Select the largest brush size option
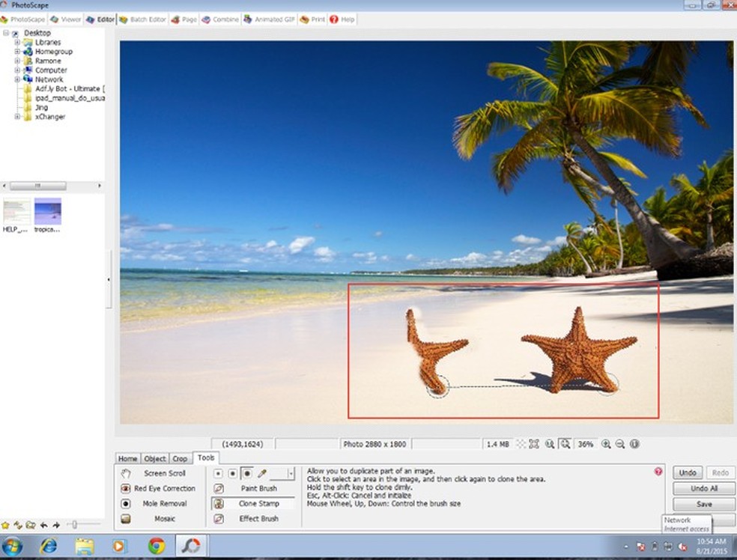737x560 pixels. pos(247,474)
